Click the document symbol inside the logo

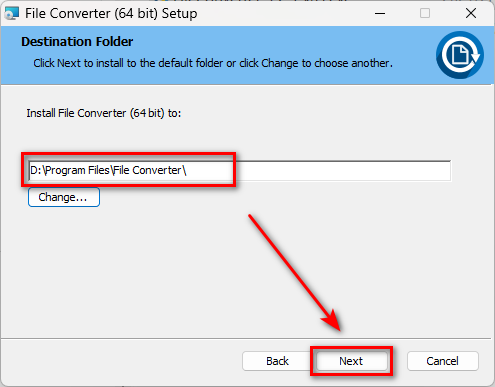(460, 54)
